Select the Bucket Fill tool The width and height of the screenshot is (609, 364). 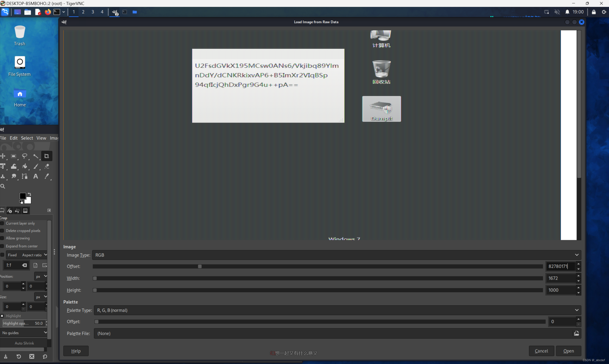tap(25, 166)
